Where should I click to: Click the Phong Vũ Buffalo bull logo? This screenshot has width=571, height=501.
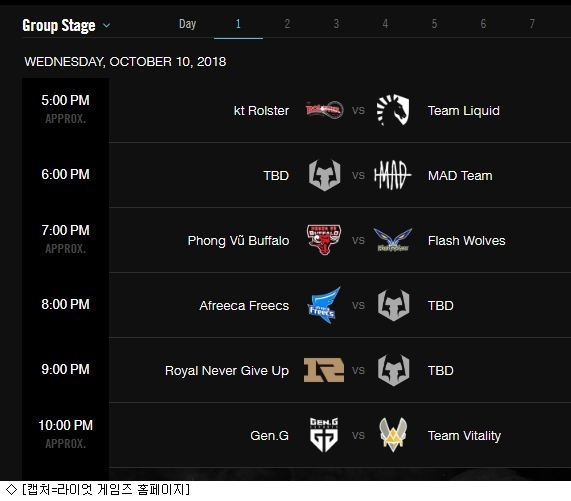pyautogui.click(x=324, y=240)
